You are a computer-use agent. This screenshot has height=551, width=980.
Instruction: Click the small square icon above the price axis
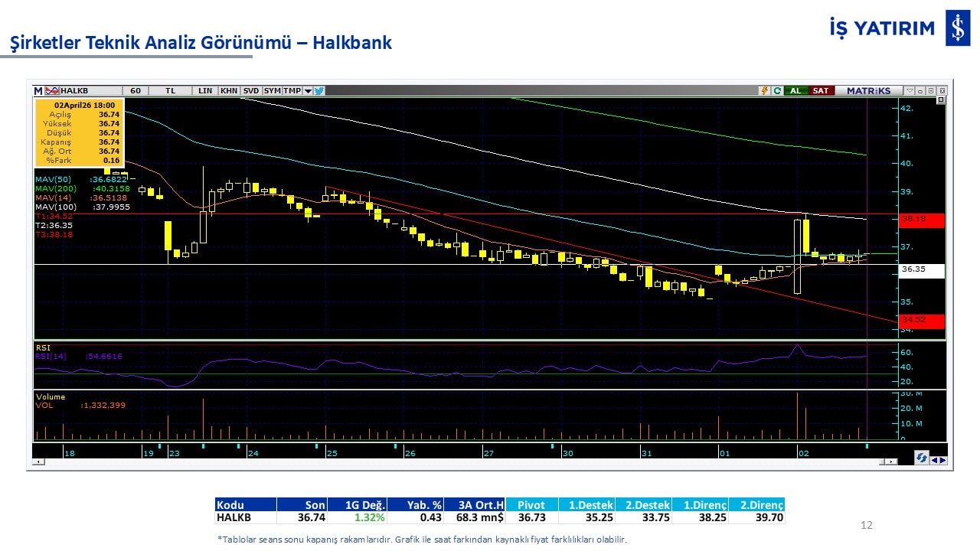coord(941,100)
